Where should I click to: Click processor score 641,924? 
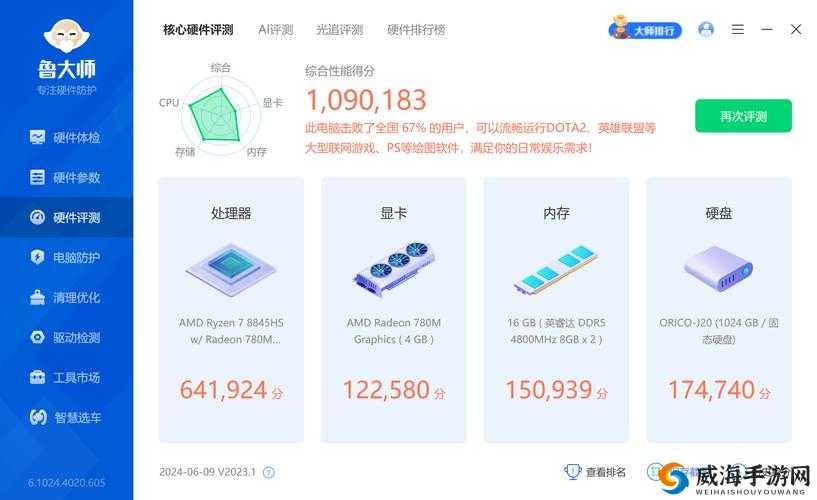point(224,390)
